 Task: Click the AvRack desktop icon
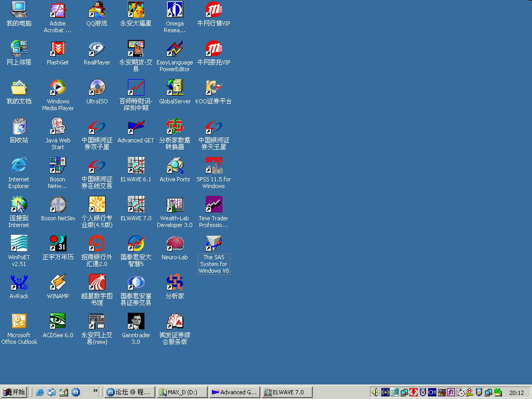(19, 283)
